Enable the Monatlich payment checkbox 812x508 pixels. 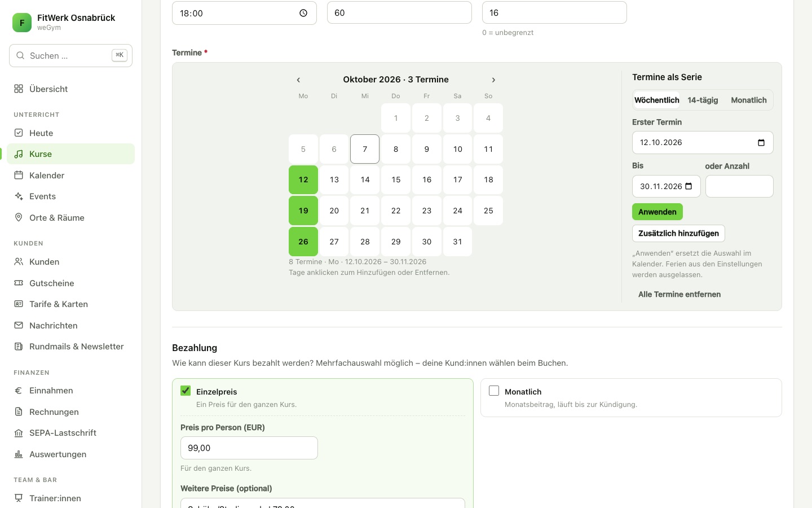(x=494, y=391)
